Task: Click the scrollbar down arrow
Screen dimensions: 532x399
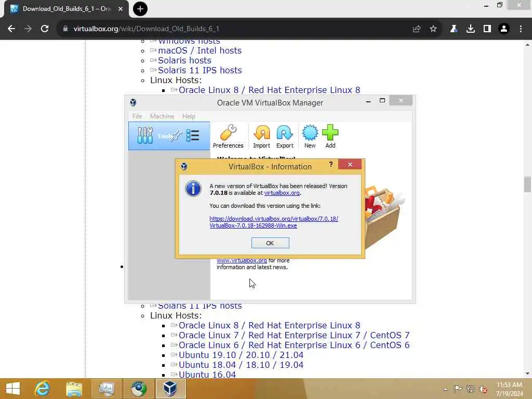Action: [x=527, y=374]
